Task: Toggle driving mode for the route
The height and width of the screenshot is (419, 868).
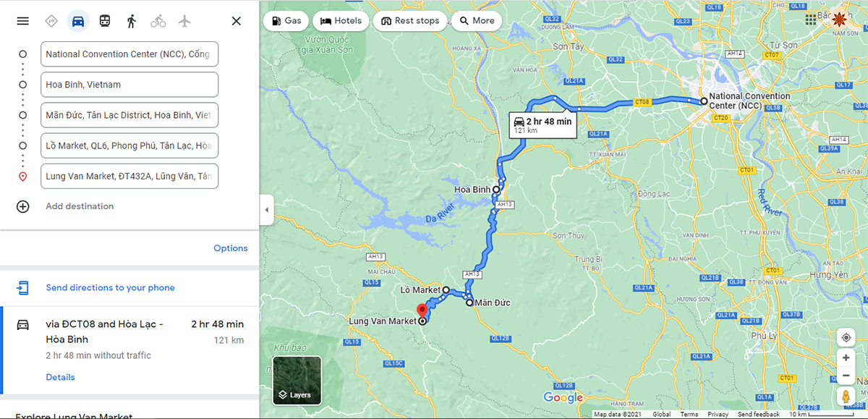Action: (x=78, y=21)
